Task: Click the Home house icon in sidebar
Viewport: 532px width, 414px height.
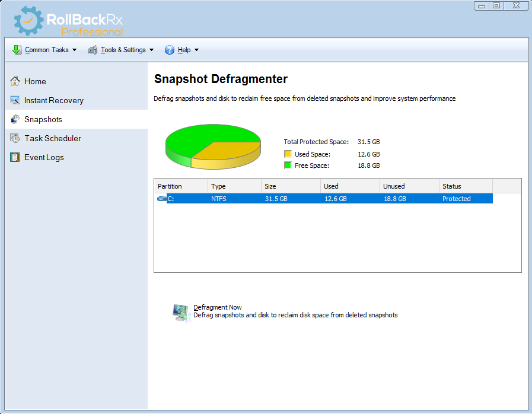Action: point(15,81)
